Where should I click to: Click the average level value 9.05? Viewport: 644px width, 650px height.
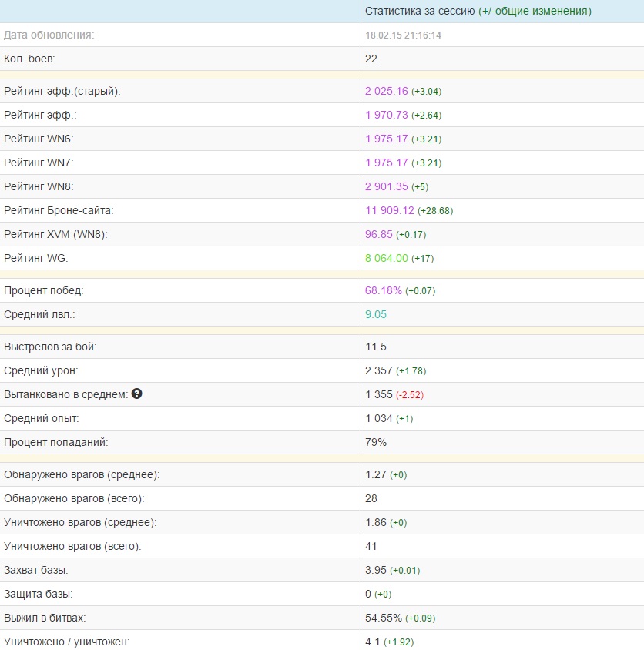click(x=376, y=315)
